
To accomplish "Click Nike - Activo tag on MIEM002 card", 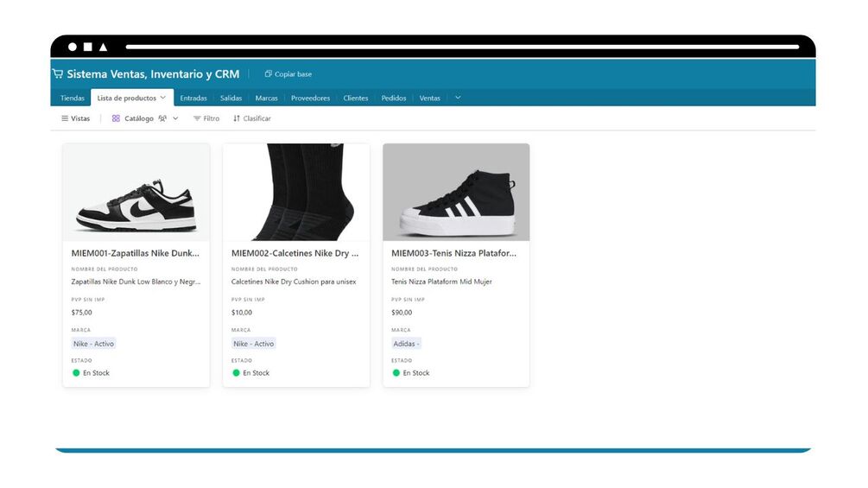I will tap(254, 344).
